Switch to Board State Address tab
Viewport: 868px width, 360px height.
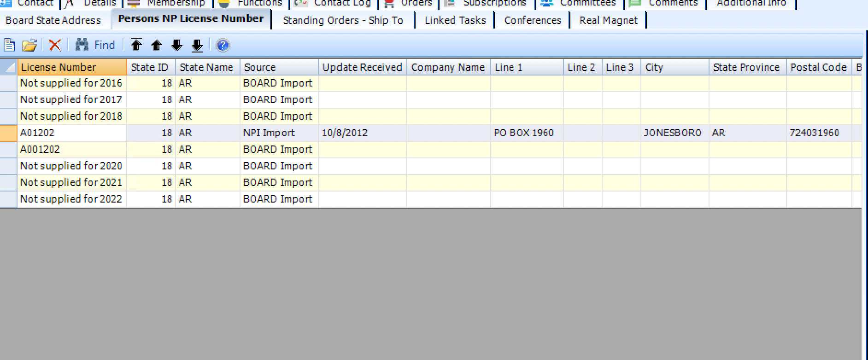pyautogui.click(x=53, y=20)
